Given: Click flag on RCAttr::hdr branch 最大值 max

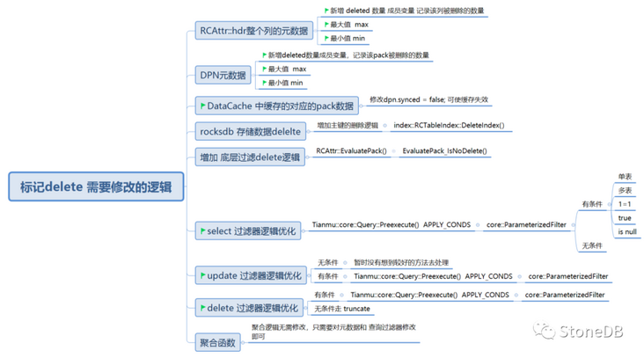Looking at the screenshot, I should pyautogui.click(x=326, y=25).
